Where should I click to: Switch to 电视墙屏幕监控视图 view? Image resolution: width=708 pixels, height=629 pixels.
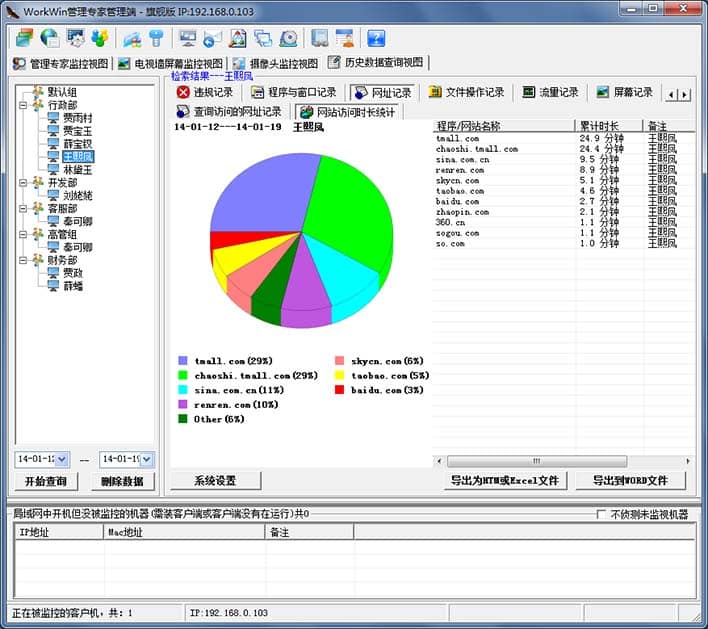171,64
